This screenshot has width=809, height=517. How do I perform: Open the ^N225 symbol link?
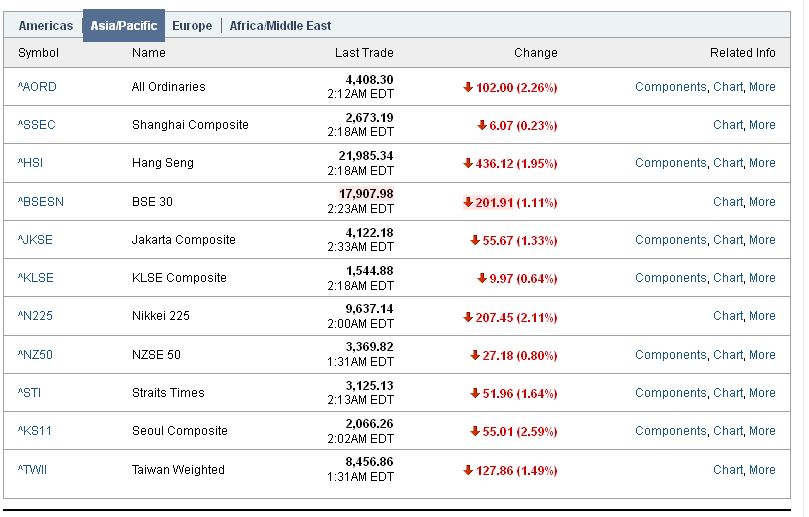click(x=34, y=316)
